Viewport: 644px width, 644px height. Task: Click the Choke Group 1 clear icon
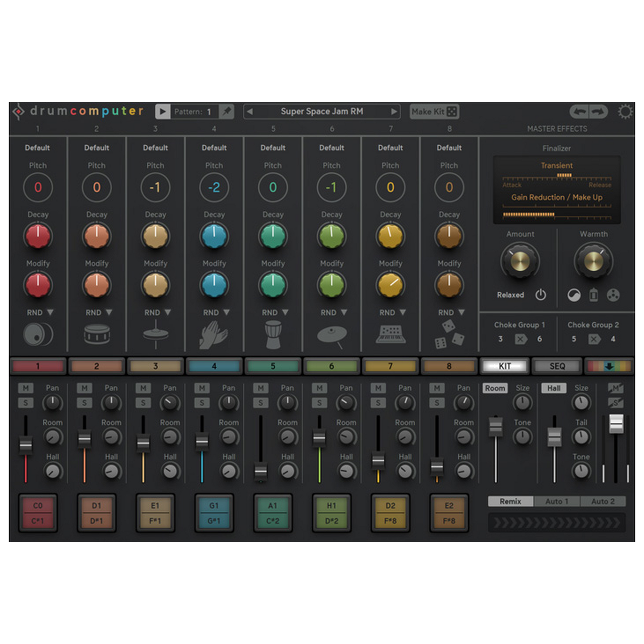(x=521, y=339)
